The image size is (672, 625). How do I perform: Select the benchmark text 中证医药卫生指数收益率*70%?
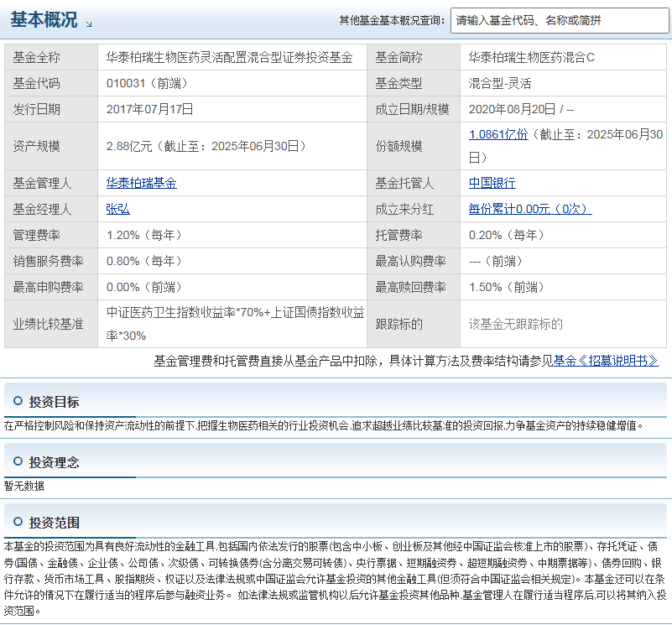coord(185,312)
